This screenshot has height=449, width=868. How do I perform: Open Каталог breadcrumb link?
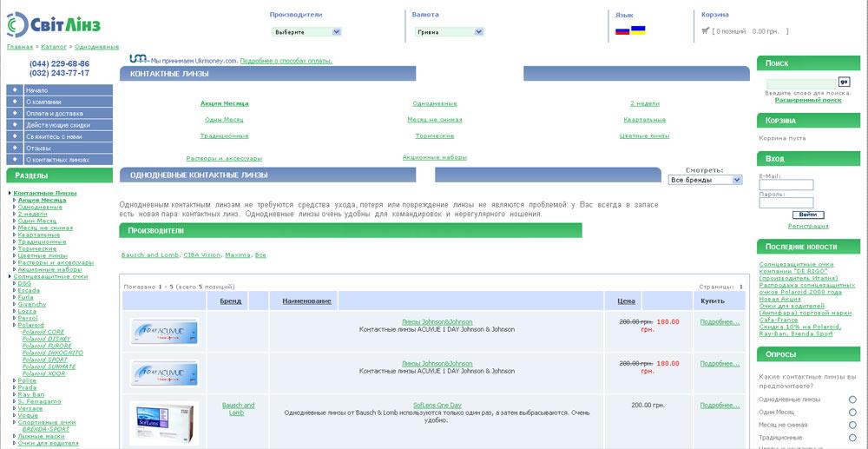(x=54, y=47)
